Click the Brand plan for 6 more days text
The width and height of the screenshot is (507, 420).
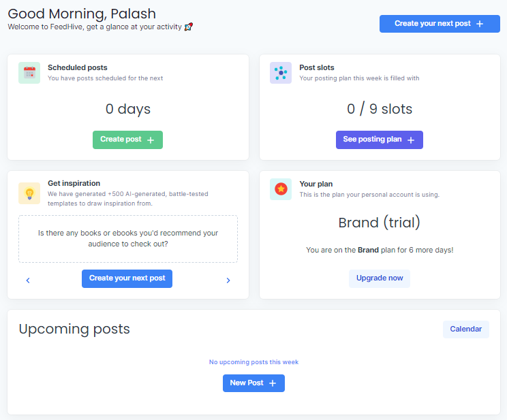coord(380,250)
